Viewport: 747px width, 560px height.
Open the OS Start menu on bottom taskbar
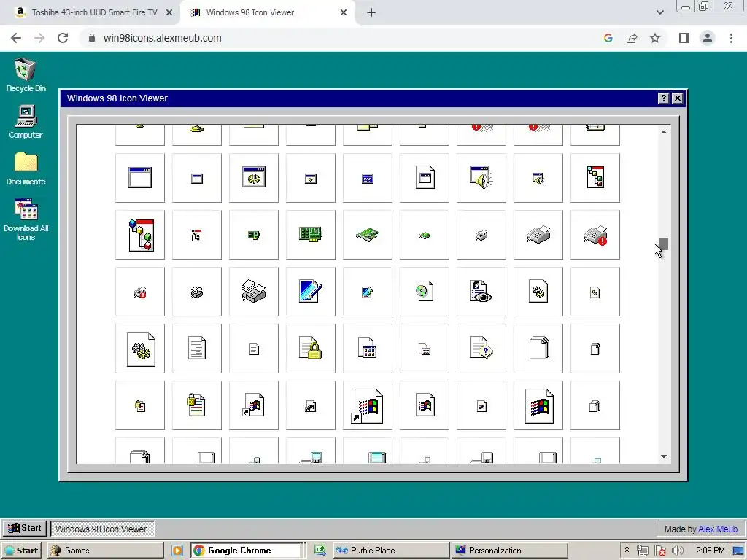(x=22, y=551)
